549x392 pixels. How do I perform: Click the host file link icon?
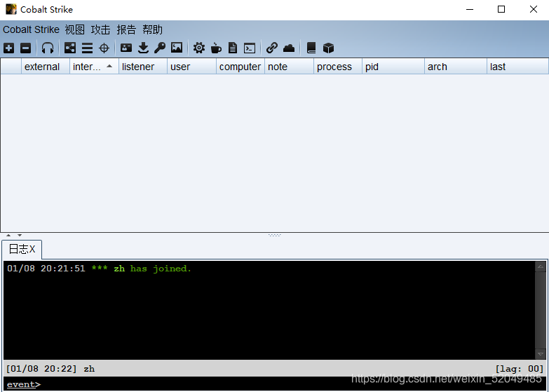272,48
